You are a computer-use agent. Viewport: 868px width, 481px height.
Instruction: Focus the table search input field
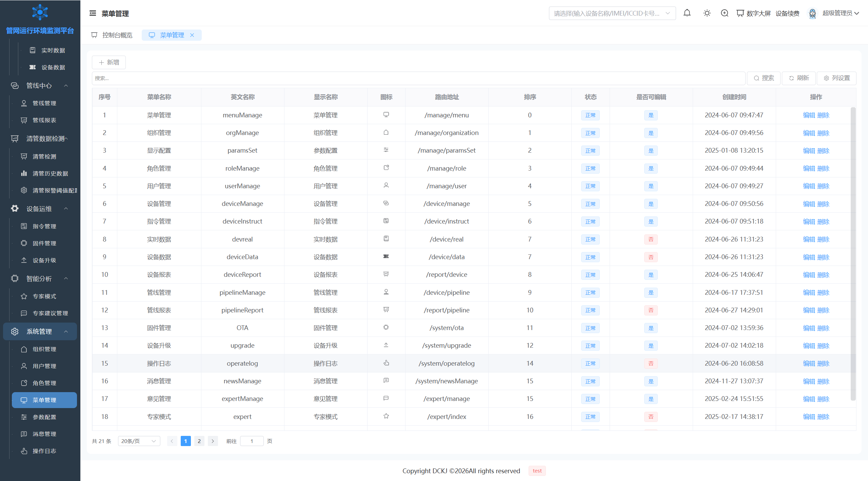point(418,78)
